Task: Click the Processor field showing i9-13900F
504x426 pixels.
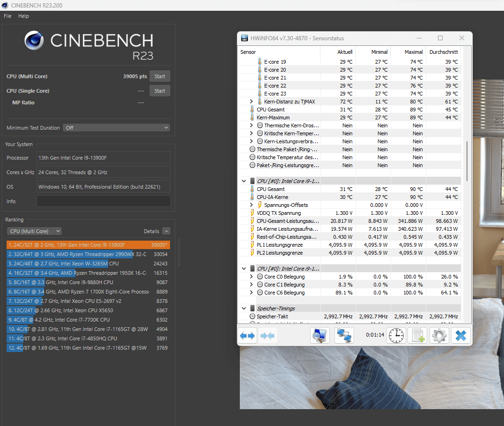Action: coord(104,157)
